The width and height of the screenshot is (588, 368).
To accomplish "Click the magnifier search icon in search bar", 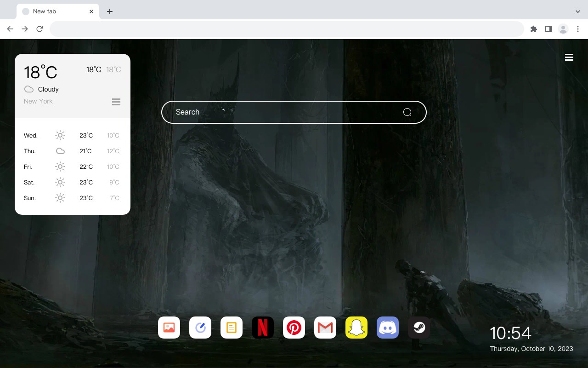I will (407, 112).
